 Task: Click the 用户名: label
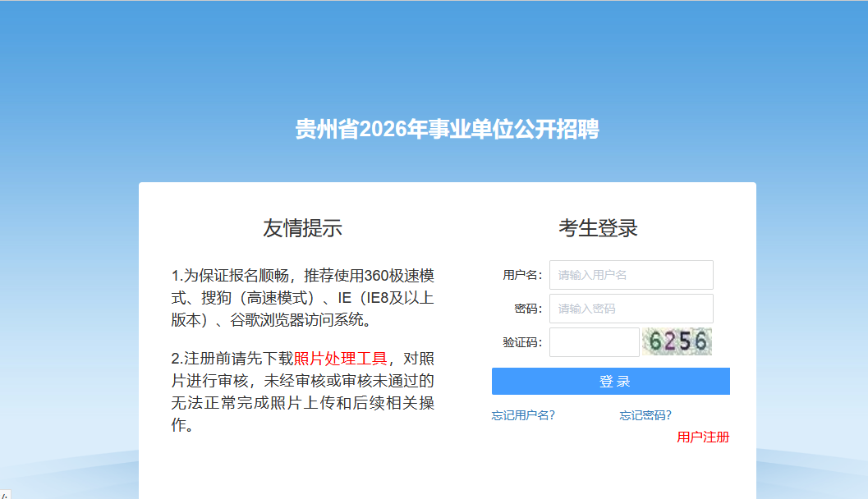coord(522,275)
